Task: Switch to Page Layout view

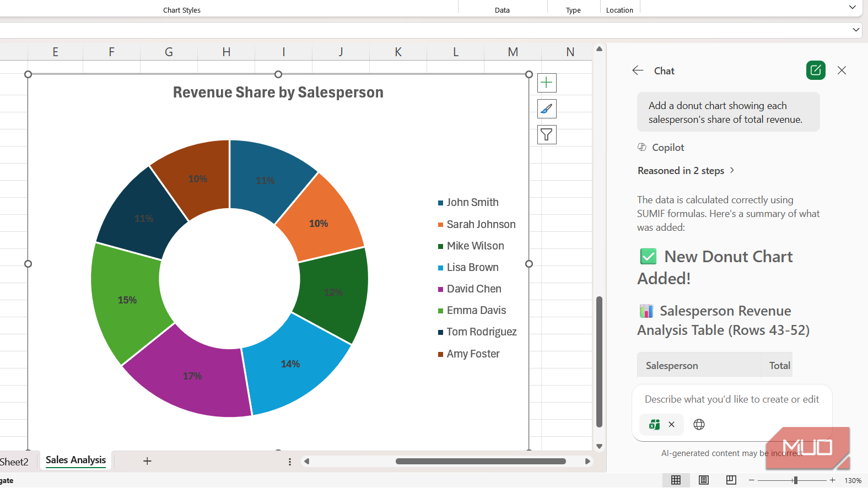Action: coord(704,480)
